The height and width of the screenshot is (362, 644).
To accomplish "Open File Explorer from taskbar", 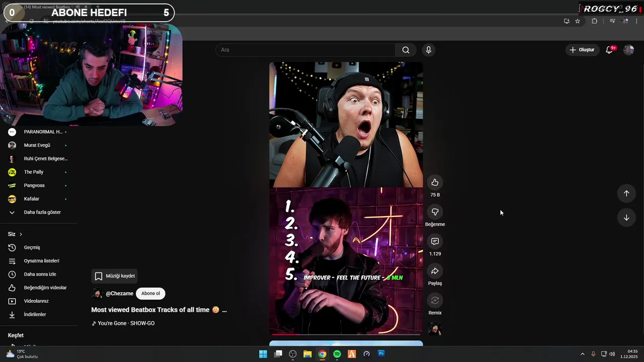I will tap(307, 354).
